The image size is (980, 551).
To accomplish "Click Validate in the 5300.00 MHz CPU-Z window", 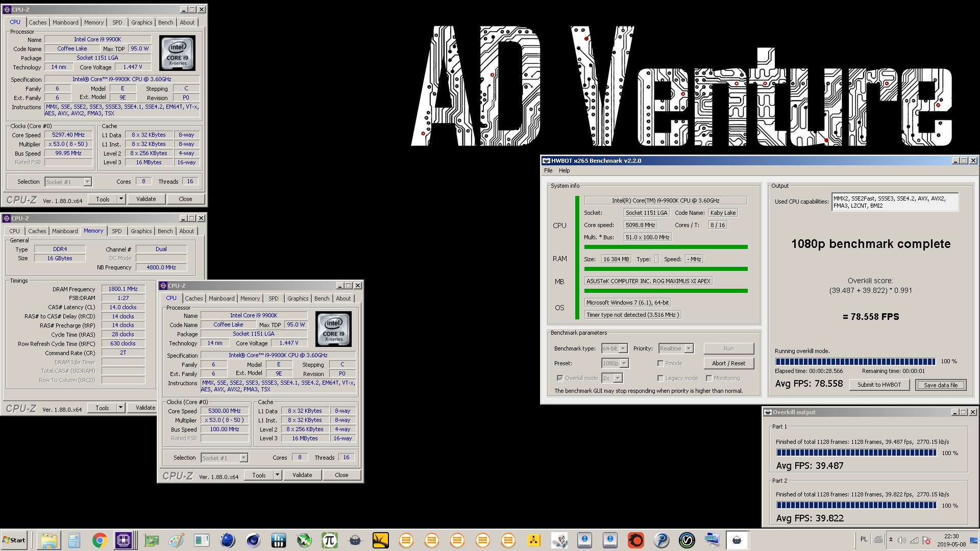I will (x=302, y=475).
